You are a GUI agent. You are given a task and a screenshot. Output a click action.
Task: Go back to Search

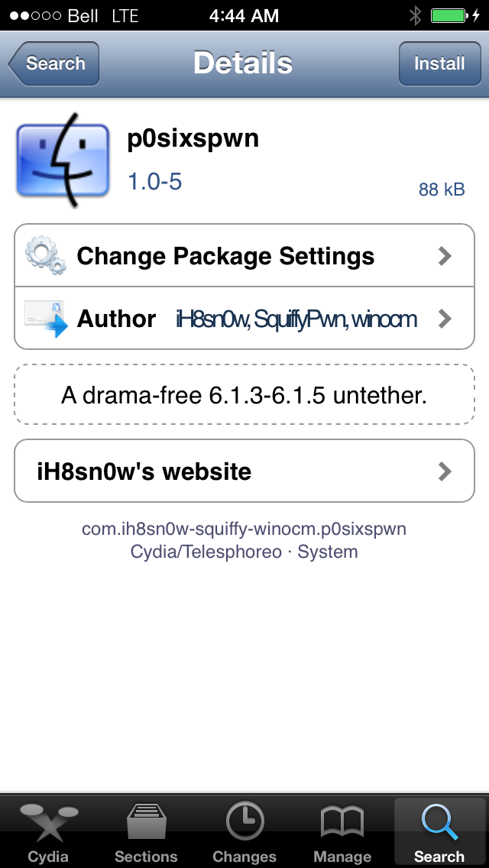[x=54, y=63]
